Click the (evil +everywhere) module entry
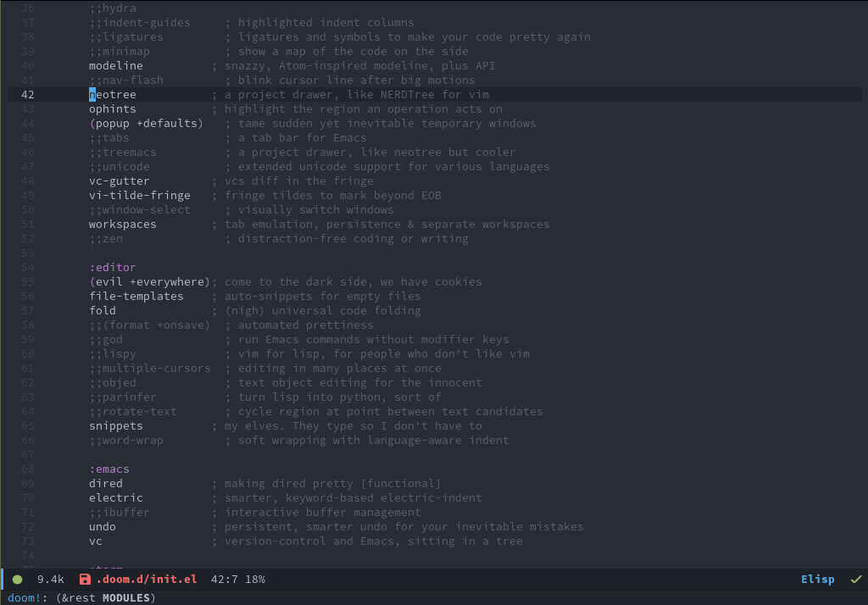 coord(148,282)
